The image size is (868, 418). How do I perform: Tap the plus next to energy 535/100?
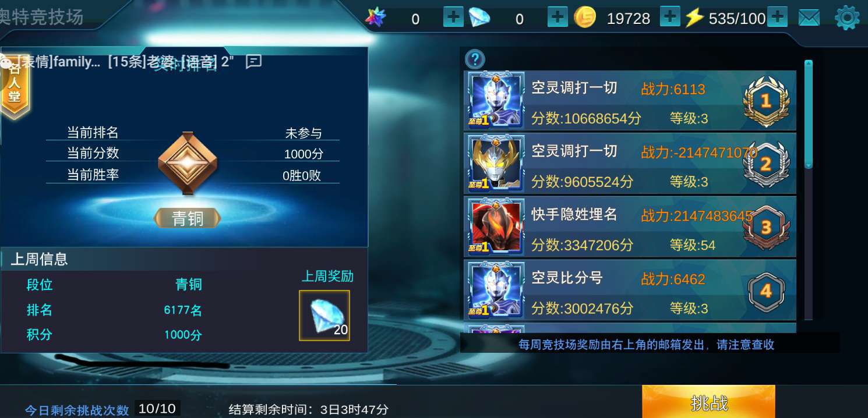(x=777, y=17)
